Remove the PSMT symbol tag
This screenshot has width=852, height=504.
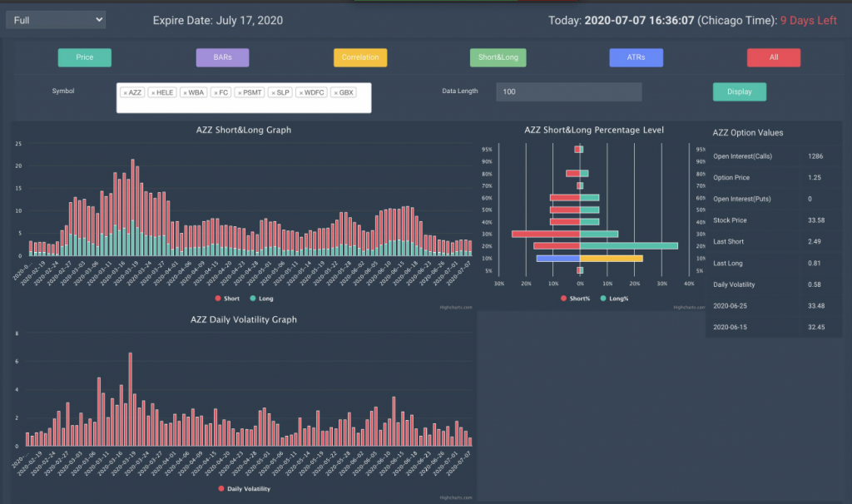(x=240, y=93)
